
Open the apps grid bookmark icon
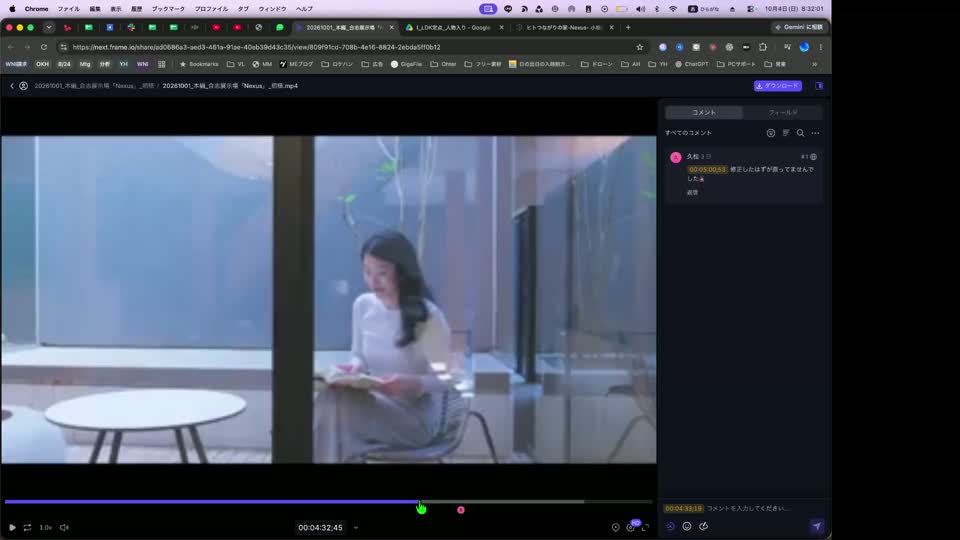pos(162,64)
